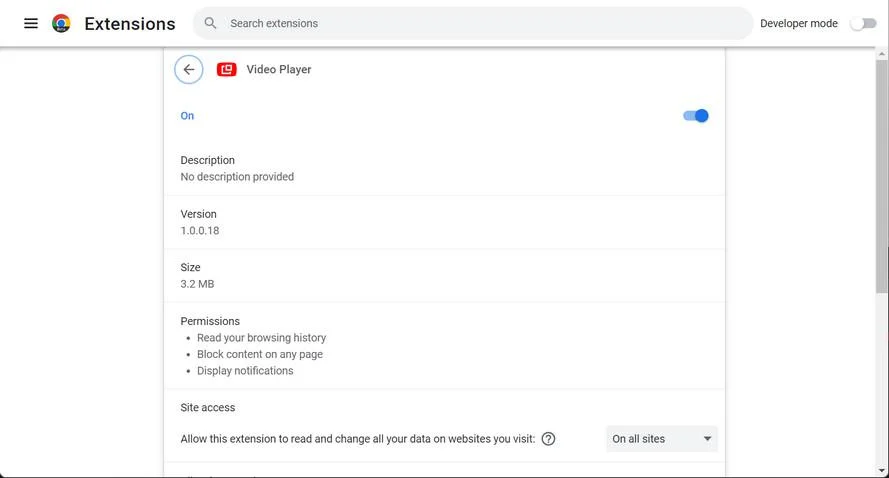Click the search magnifier icon

210,23
